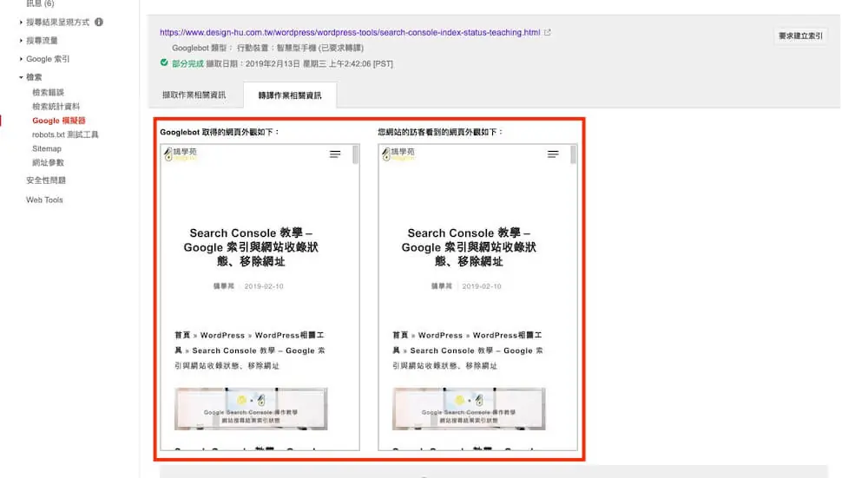The width and height of the screenshot is (868, 478).
Task: Click the Googlebot preview scrollbar
Action: pyautogui.click(x=355, y=154)
